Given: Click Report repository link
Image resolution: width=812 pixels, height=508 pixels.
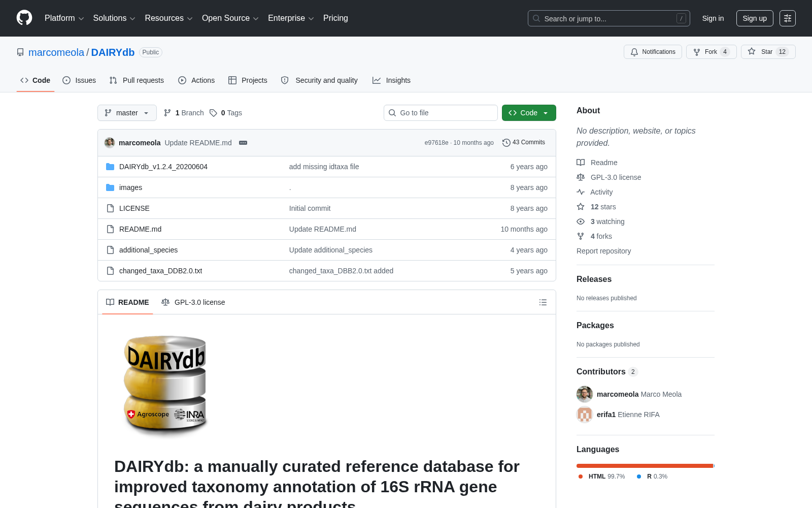Looking at the screenshot, I should [603, 251].
